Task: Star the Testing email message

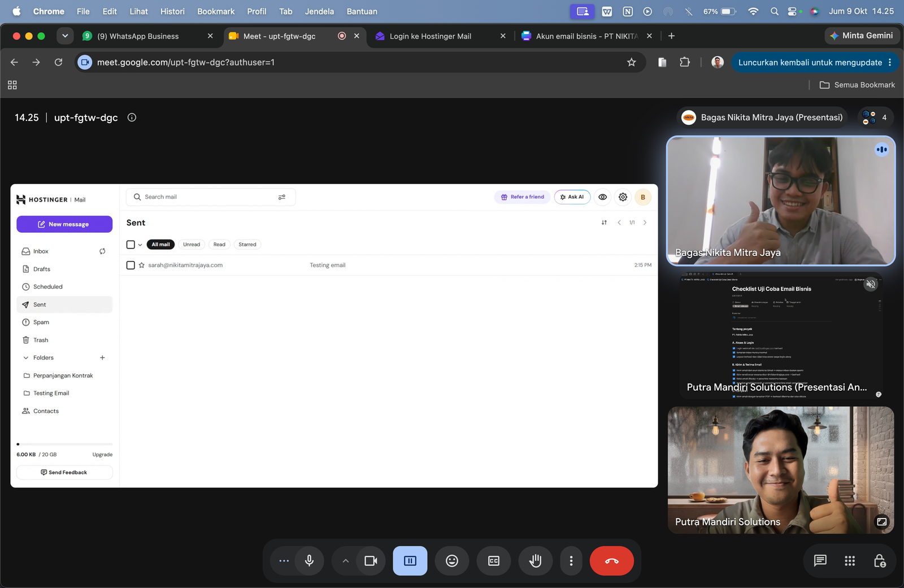Action: pos(142,265)
